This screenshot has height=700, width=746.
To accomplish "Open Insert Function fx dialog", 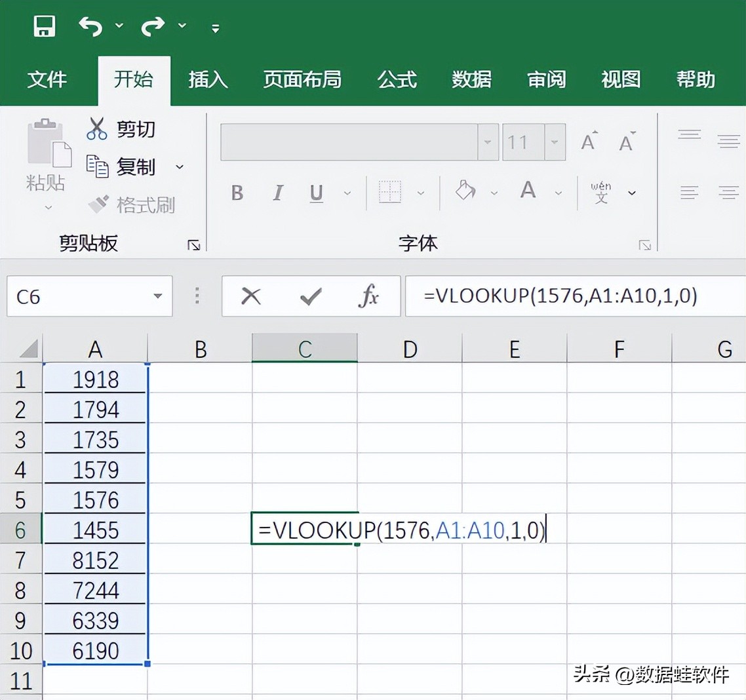I will tap(368, 297).
